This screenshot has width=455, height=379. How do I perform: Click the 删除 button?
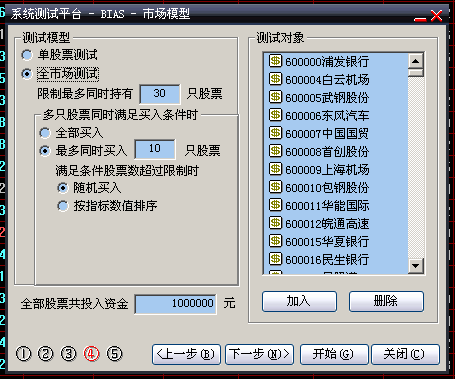point(386,301)
